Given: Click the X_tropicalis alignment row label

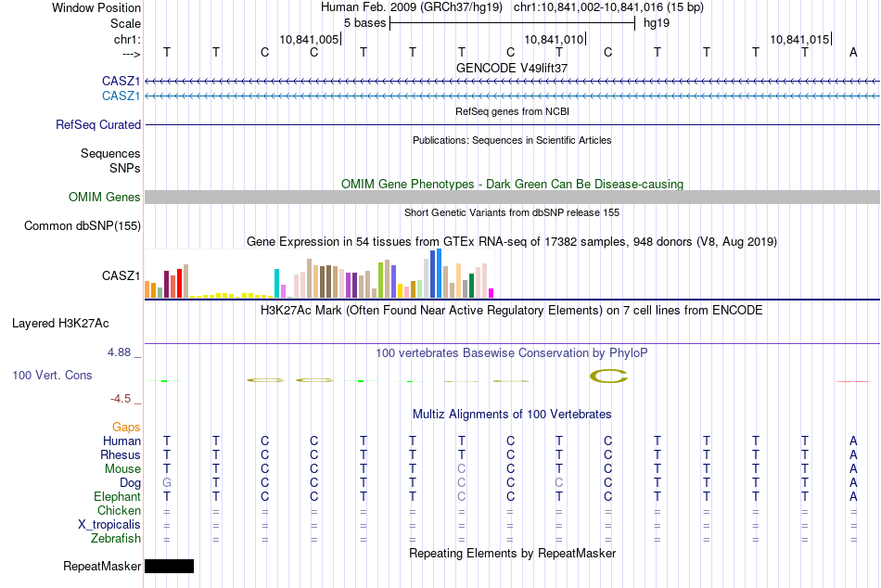Looking at the screenshot, I should (x=109, y=525).
